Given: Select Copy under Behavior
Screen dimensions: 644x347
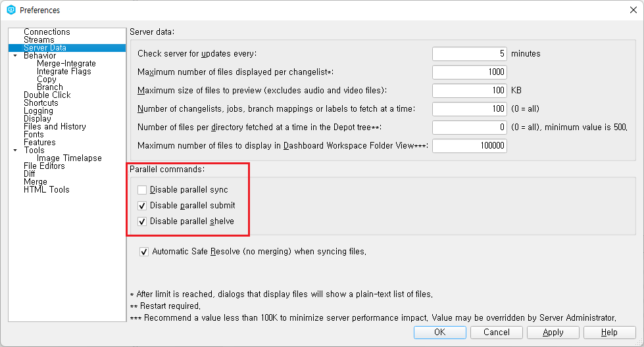Looking at the screenshot, I should (x=47, y=79).
